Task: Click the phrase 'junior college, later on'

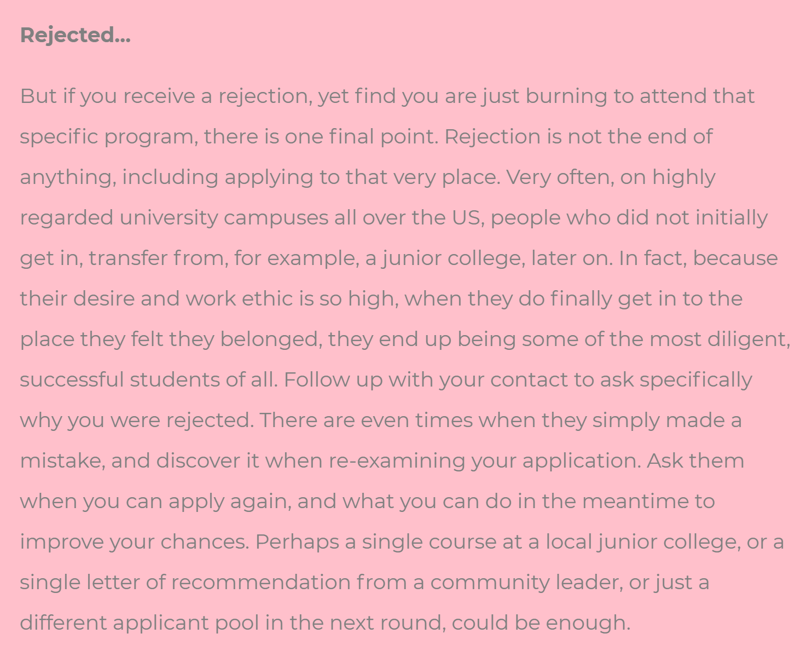Action: tap(497, 258)
